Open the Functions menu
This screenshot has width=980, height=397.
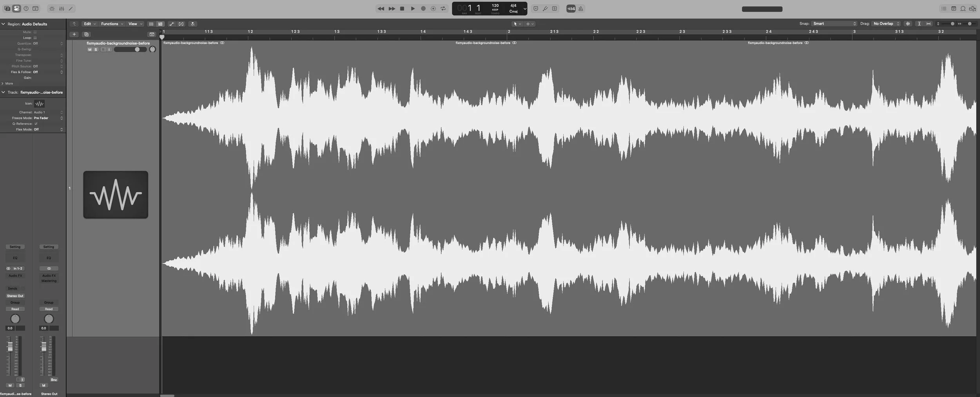[112, 24]
